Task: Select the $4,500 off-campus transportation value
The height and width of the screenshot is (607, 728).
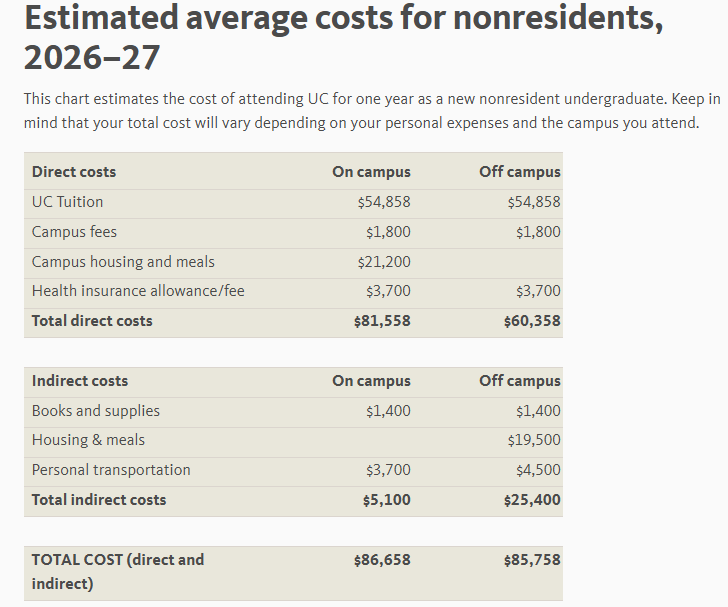Action: click(x=538, y=470)
